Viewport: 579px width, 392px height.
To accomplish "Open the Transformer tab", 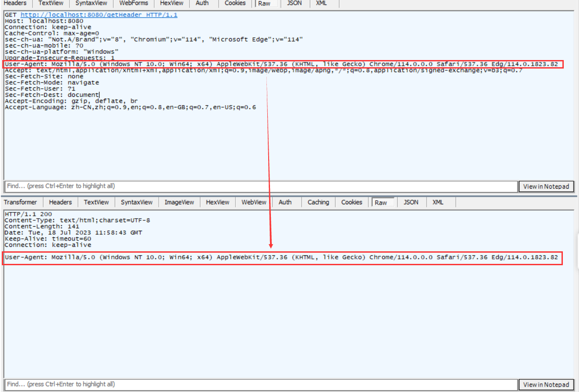I will [21, 202].
